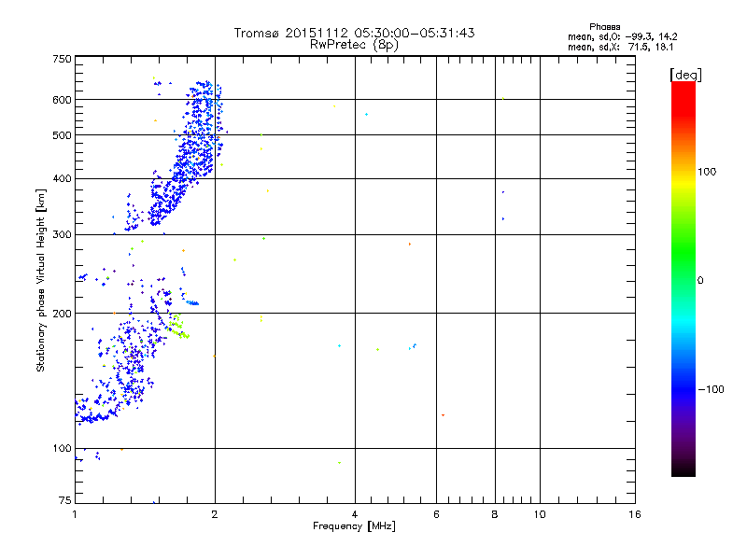747x560 pixels.
Task: Click the red data point near 6 MHz
Action: pos(443,415)
